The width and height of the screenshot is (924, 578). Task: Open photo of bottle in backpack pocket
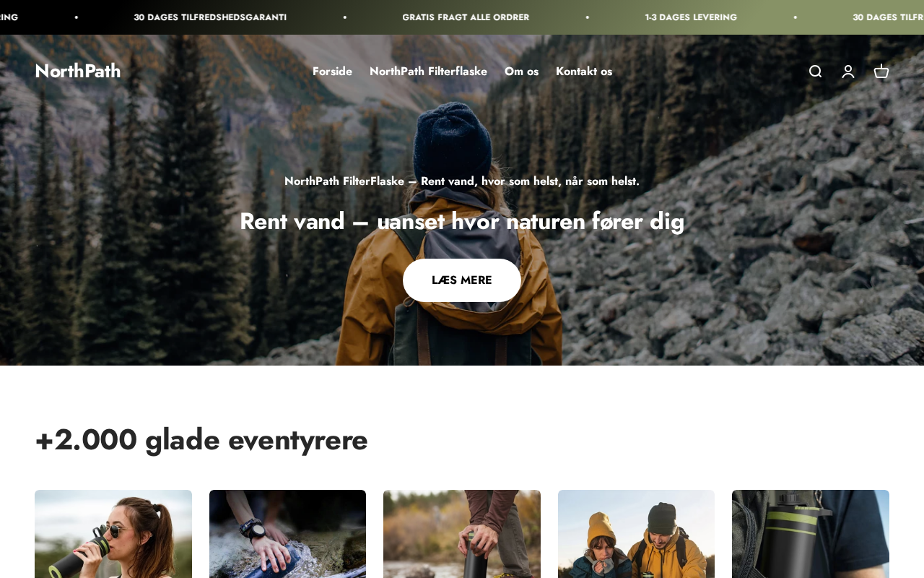click(811, 534)
